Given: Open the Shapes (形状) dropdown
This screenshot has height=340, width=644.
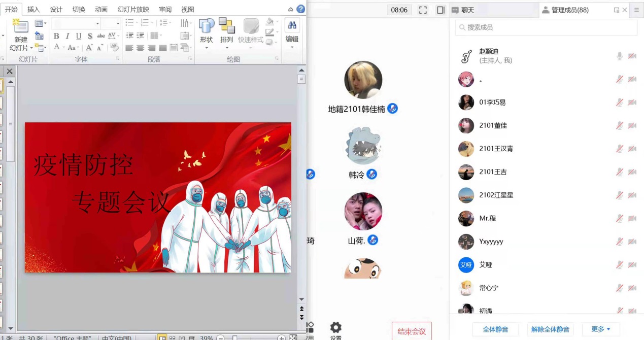Looking at the screenshot, I should [x=207, y=33].
